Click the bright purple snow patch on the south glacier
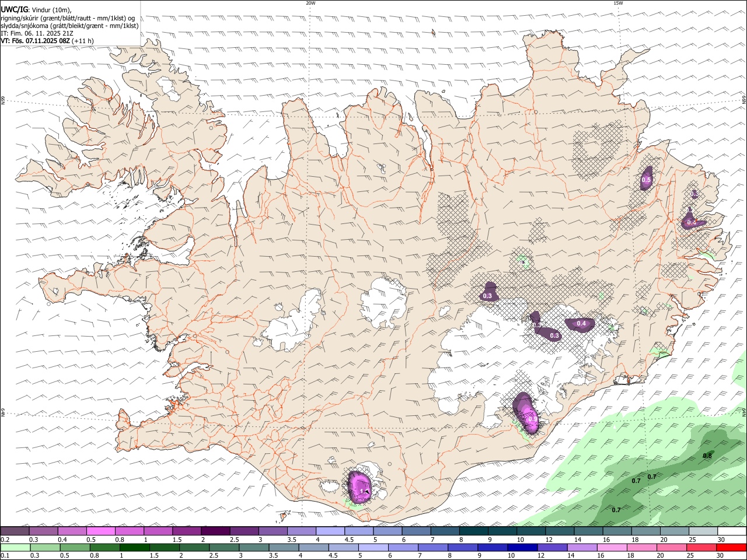The image size is (747, 560). point(359,487)
